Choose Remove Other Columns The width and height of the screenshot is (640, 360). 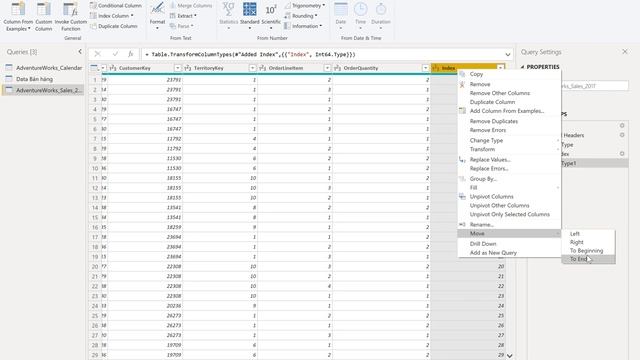point(509,93)
